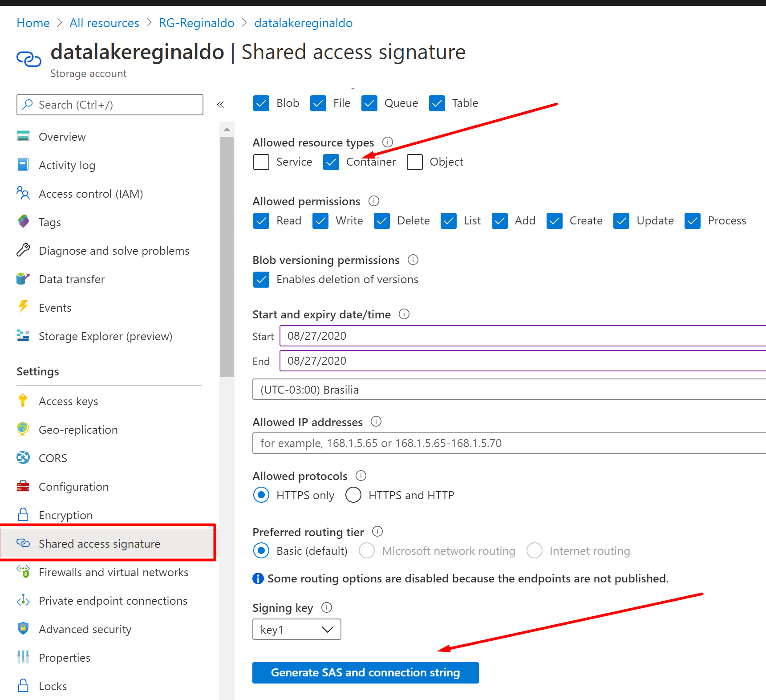The width and height of the screenshot is (766, 700).
Task: Open Shared access signature menu item
Action: point(108,543)
